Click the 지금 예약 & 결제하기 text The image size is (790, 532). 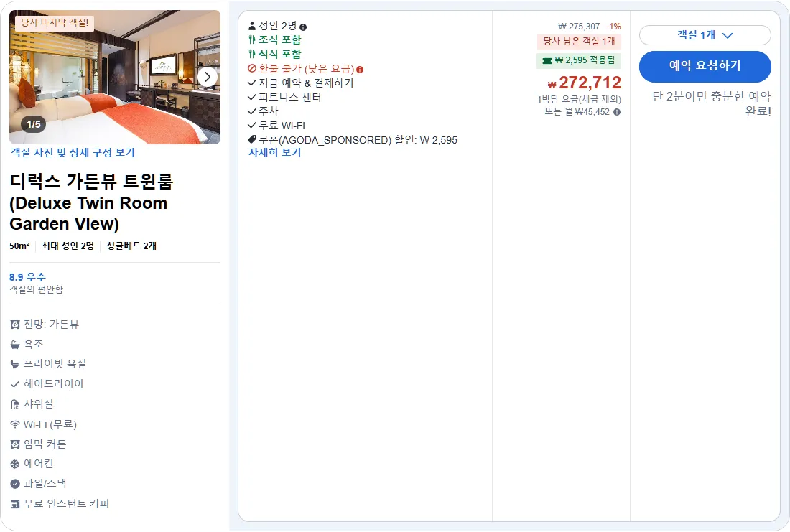pyautogui.click(x=306, y=83)
